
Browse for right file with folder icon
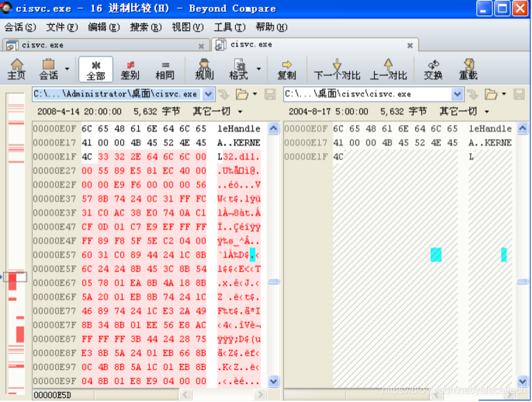point(491,94)
